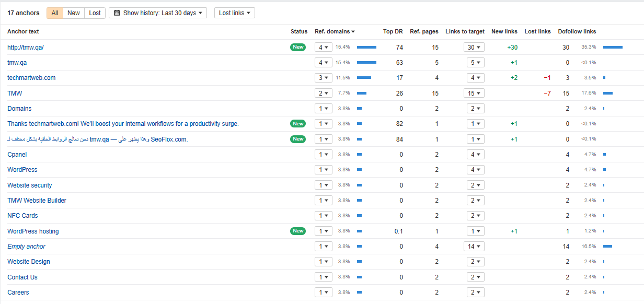This screenshot has width=644, height=304.
Task: Expand ref. domains dropdown for tmw.qa row
Action: click(323, 63)
